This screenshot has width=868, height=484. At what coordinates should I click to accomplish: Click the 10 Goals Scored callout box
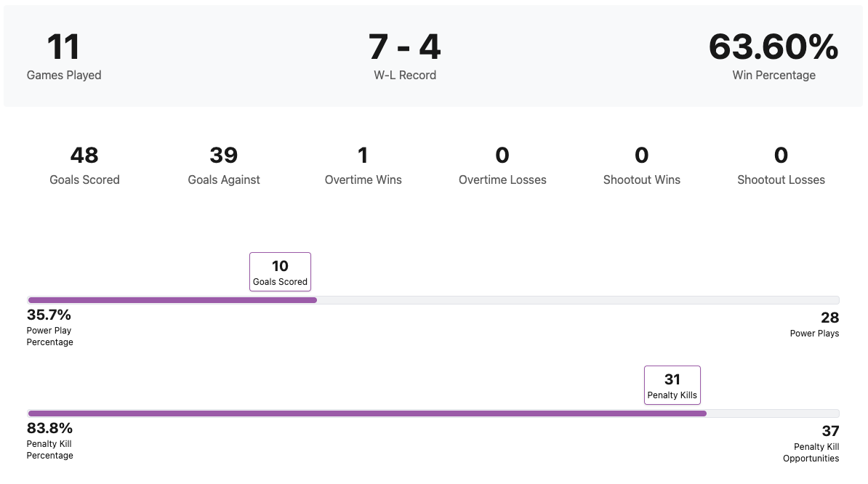280,272
